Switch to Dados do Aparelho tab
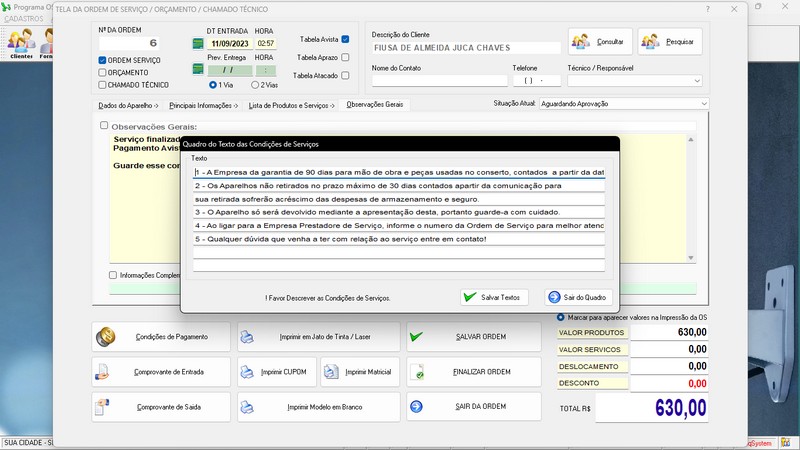The height and width of the screenshot is (450, 800). tap(128, 105)
